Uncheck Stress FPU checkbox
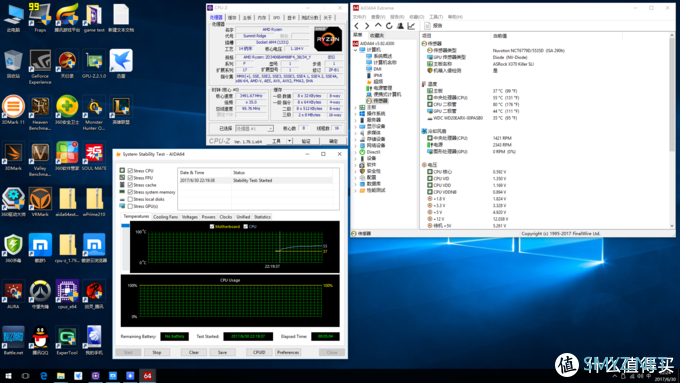The image size is (680, 383). click(x=130, y=178)
